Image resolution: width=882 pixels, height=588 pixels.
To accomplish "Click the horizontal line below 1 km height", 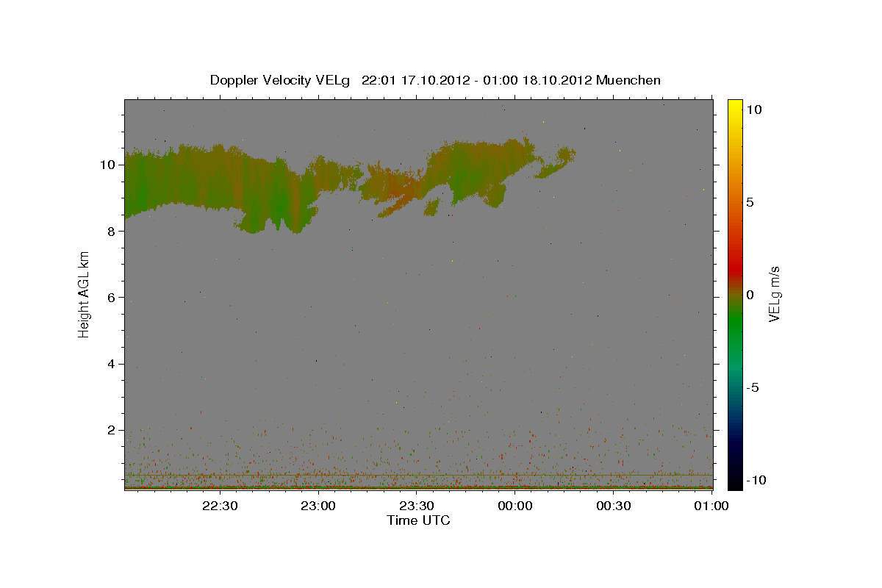I will (419, 475).
